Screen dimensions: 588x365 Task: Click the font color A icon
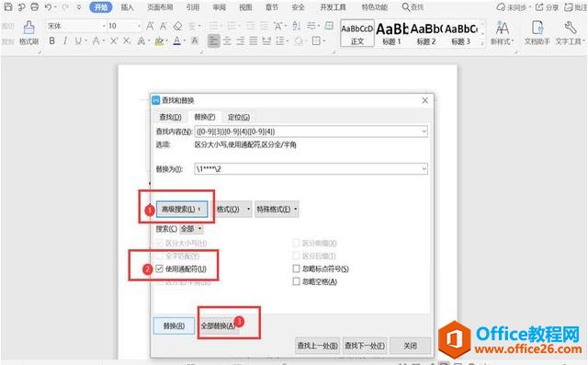coord(176,40)
